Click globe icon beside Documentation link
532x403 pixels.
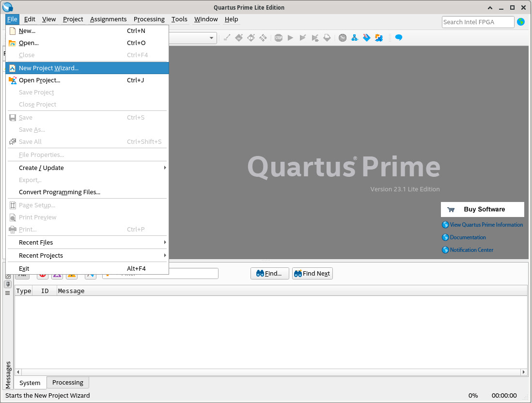pos(445,237)
